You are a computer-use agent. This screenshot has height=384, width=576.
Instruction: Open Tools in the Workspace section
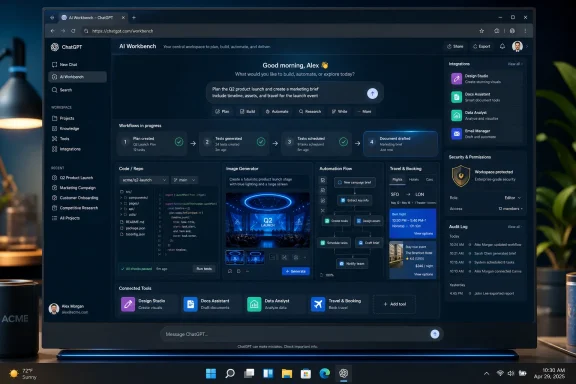61,139
